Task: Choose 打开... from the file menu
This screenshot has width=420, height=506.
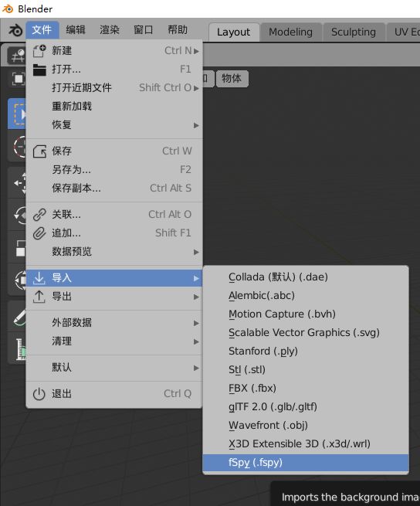Action: (x=114, y=69)
